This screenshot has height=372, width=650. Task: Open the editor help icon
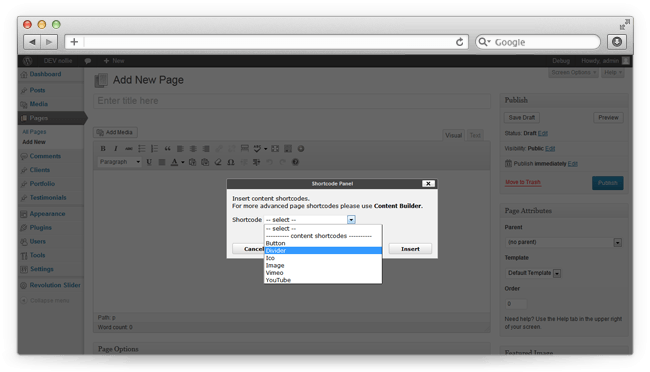point(295,162)
